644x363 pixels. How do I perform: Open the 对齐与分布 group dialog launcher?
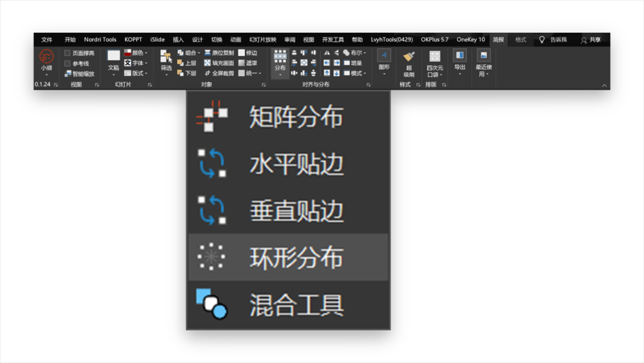point(369,85)
